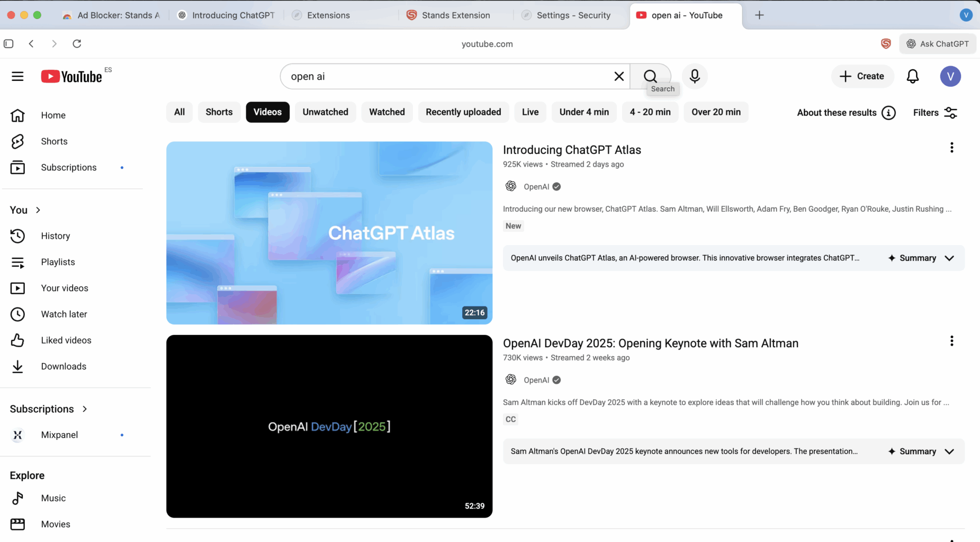Open the notifications bell
The width and height of the screenshot is (980, 542).
(912, 76)
